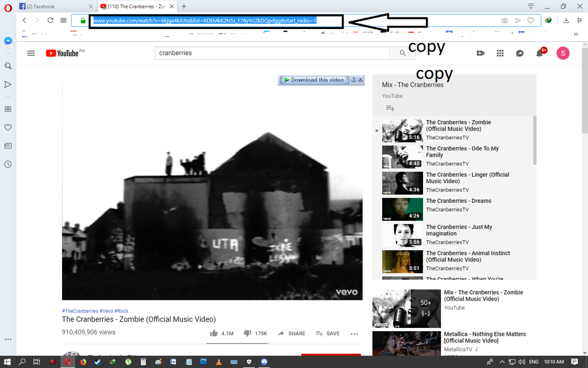Click the #Vevo hashtag
Viewport: 588px width, 368px height.
point(106,311)
